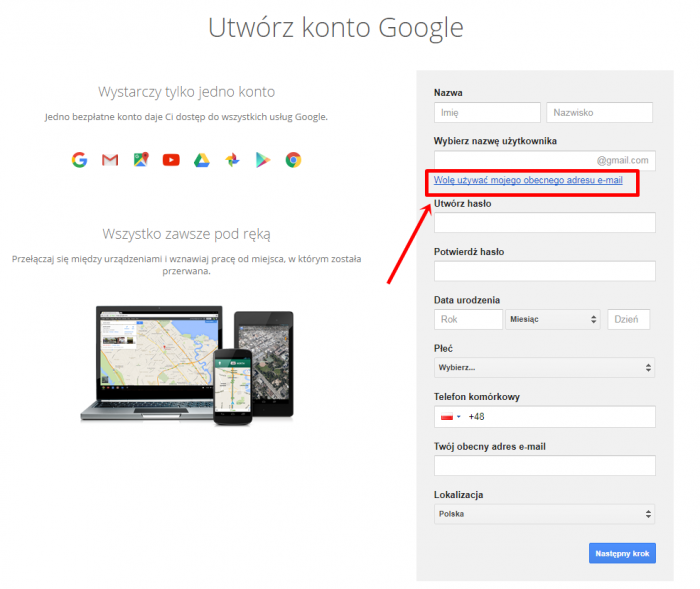
Task: Click the 'Utwórz konto Google' heading
Action: coord(336,28)
